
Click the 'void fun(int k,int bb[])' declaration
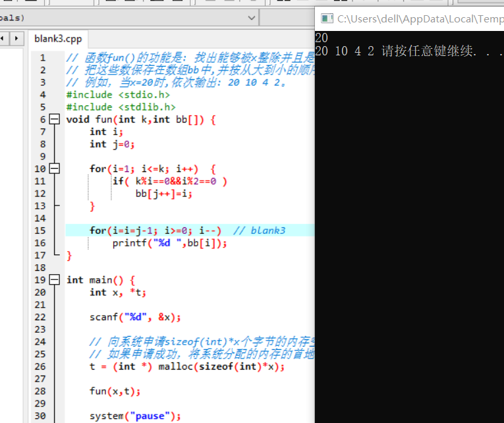click(x=141, y=119)
